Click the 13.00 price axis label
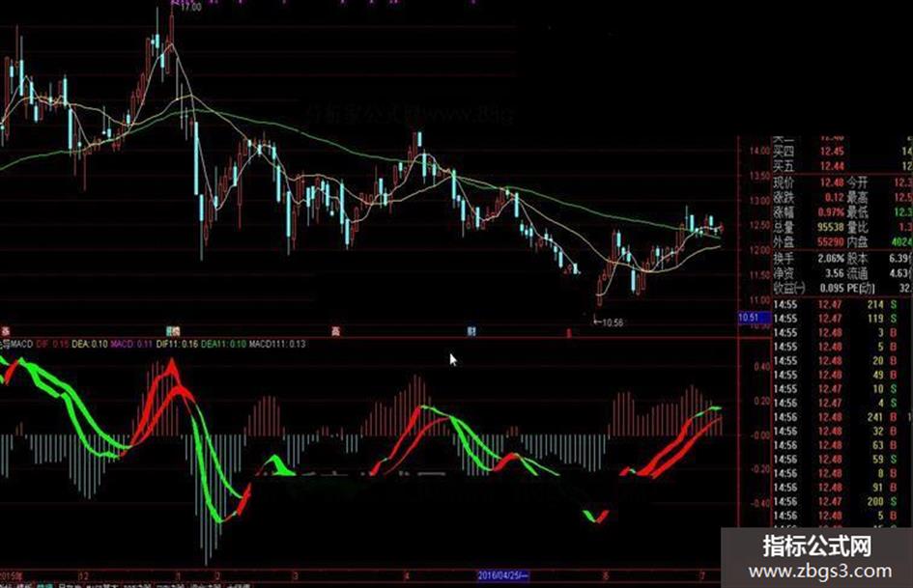The width and height of the screenshot is (913, 588). pyautogui.click(x=759, y=201)
